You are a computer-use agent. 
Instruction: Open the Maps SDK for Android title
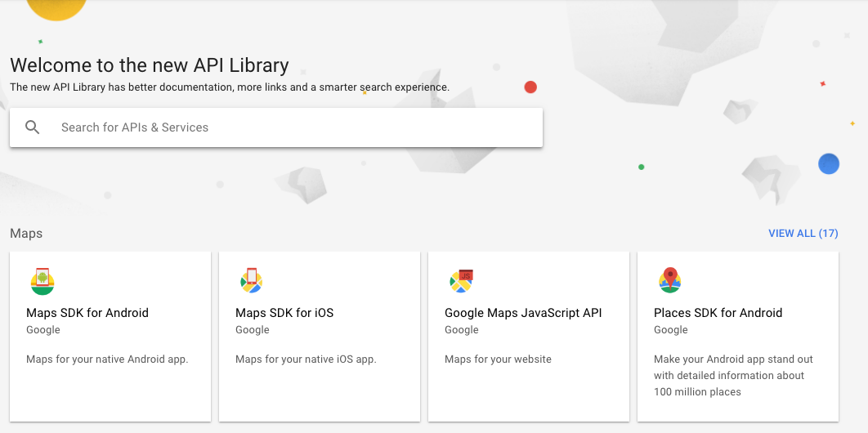tap(87, 313)
